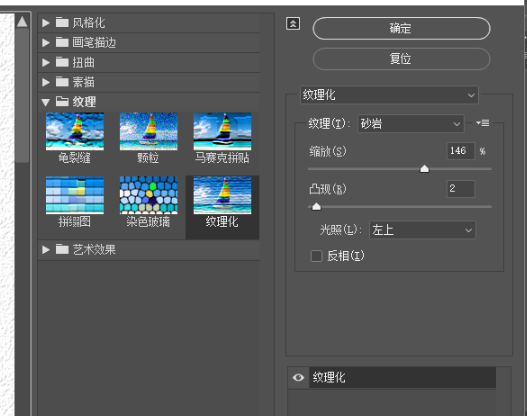
Task: Expand the 风格化 filter folder
Action: 149,23
